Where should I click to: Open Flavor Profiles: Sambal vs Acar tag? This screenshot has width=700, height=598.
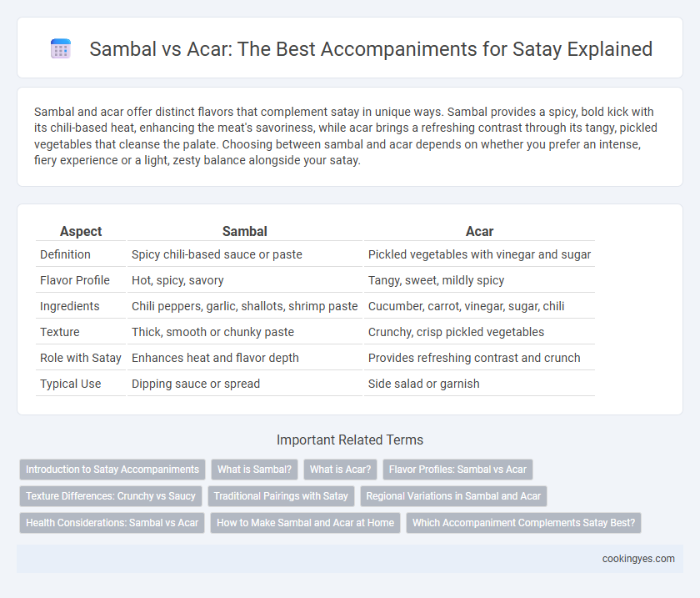[x=457, y=470]
